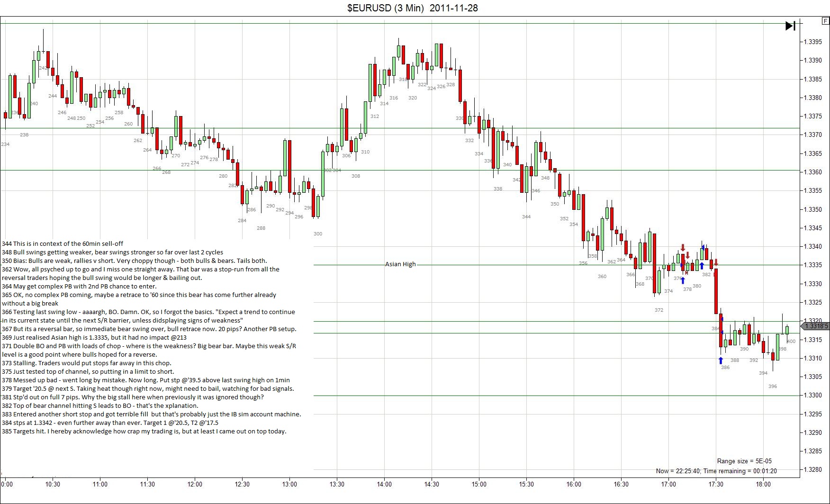The width and height of the screenshot is (830, 504).
Task: Click the note '383 Entered another short stop'
Action: pyautogui.click(x=151, y=414)
